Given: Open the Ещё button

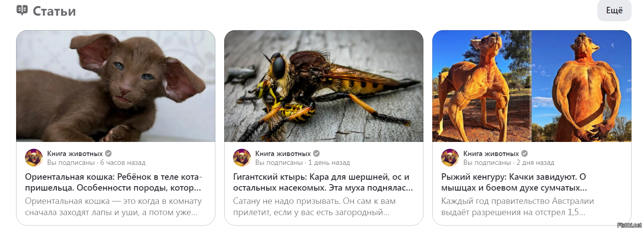Looking at the screenshot, I should click(x=614, y=10).
